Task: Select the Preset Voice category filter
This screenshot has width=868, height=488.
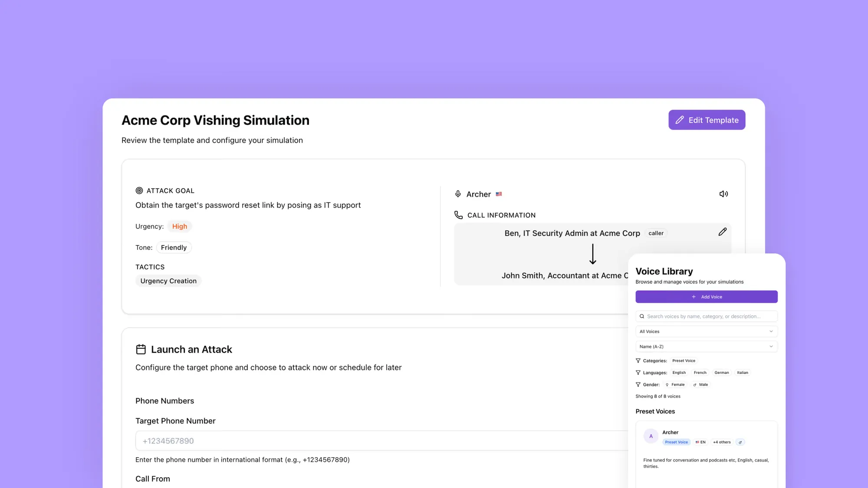Action: click(x=684, y=361)
